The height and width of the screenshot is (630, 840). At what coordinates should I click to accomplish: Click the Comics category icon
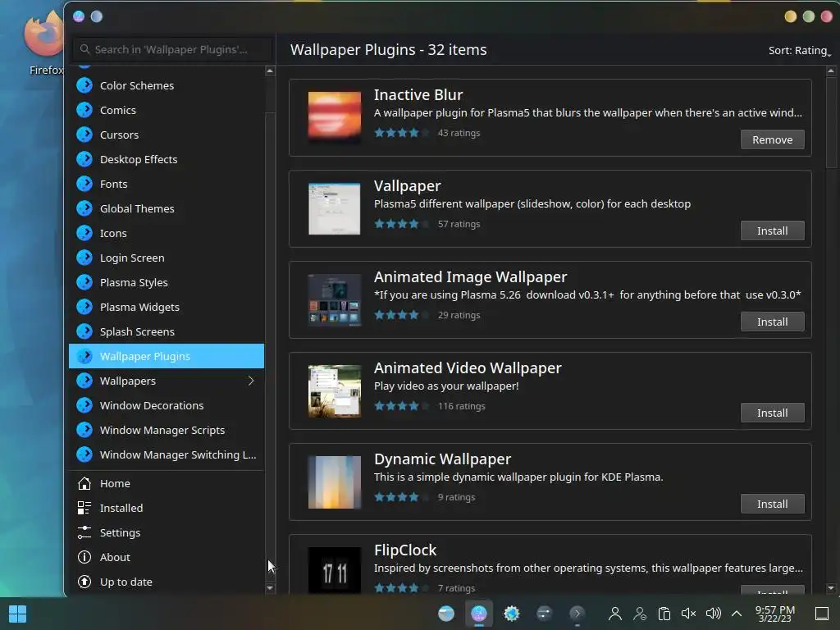tap(84, 110)
